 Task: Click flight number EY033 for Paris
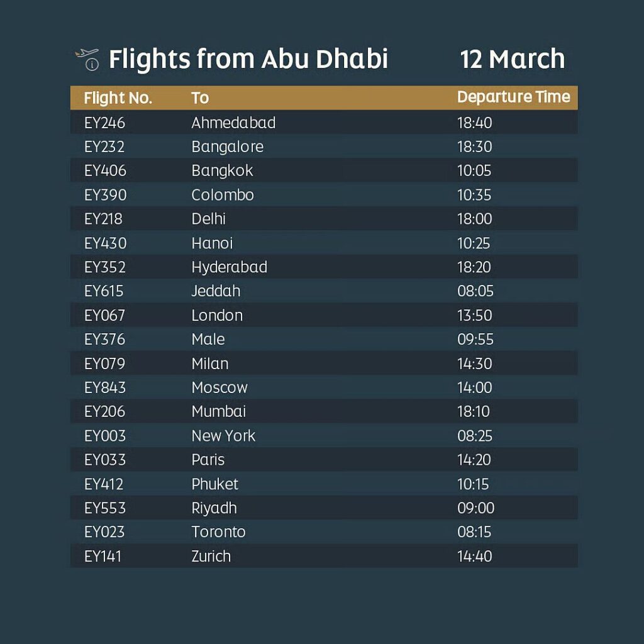pos(105,460)
